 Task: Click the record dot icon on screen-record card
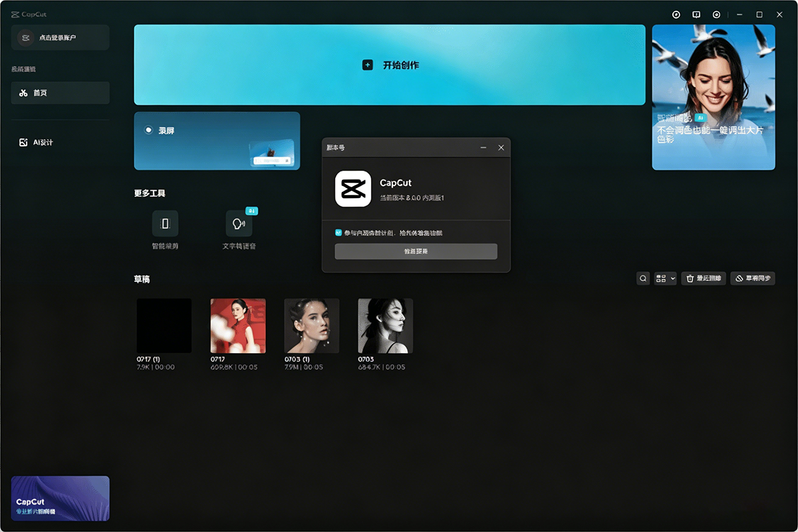[148, 130]
